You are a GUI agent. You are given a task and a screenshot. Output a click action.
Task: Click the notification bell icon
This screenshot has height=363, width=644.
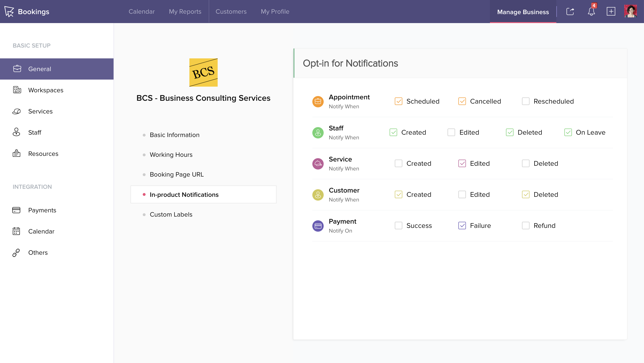591,12
